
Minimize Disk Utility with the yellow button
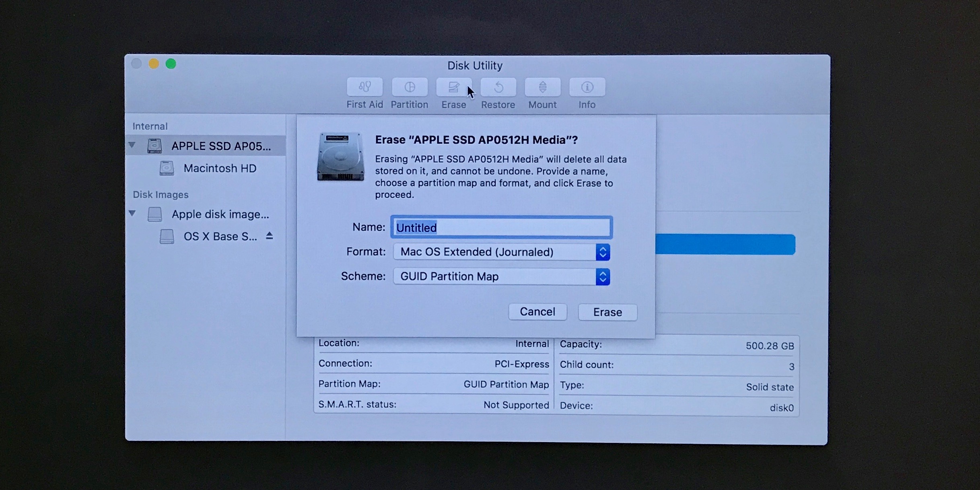[x=153, y=63]
